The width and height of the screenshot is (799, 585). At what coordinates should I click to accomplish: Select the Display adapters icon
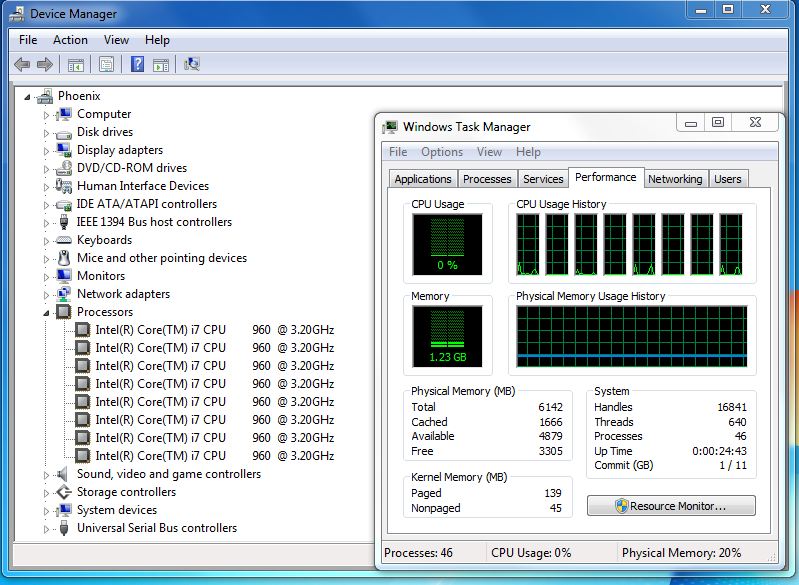pos(64,150)
